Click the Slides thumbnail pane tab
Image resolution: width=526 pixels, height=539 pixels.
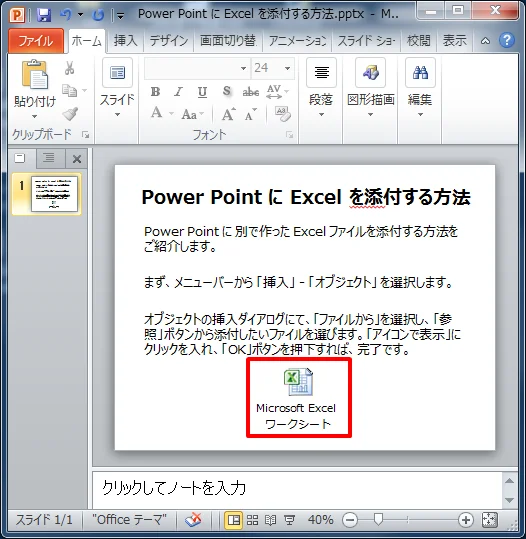21,158
